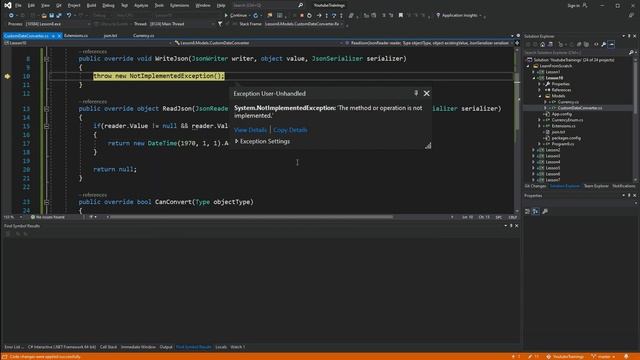640x360 pixels.
Task: Open the Extensions menu
Action: (179, 5)
